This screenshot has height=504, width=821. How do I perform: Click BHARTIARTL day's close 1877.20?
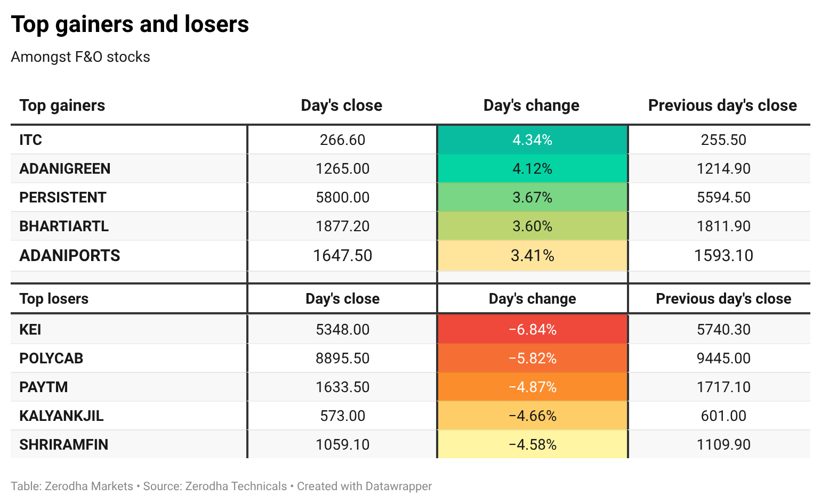click(x=342, y=226)
